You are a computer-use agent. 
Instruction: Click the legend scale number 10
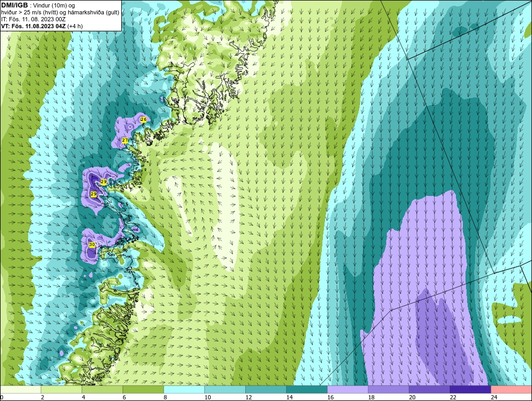tap(207, 397)
